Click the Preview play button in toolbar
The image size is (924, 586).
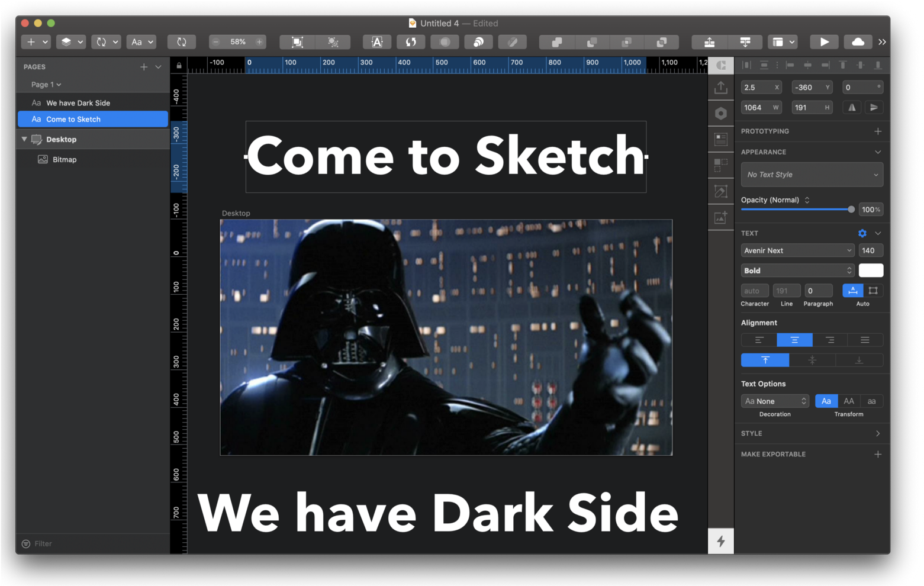point(824,42)
